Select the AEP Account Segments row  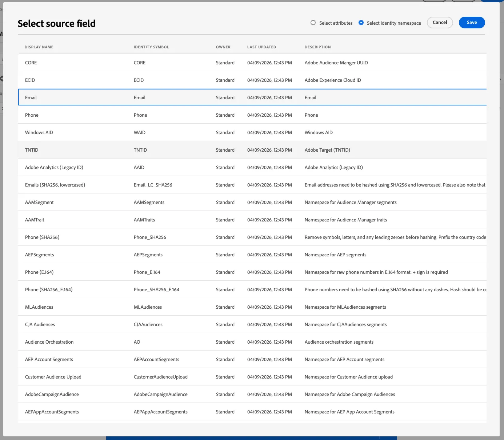[x=252, y=359]
